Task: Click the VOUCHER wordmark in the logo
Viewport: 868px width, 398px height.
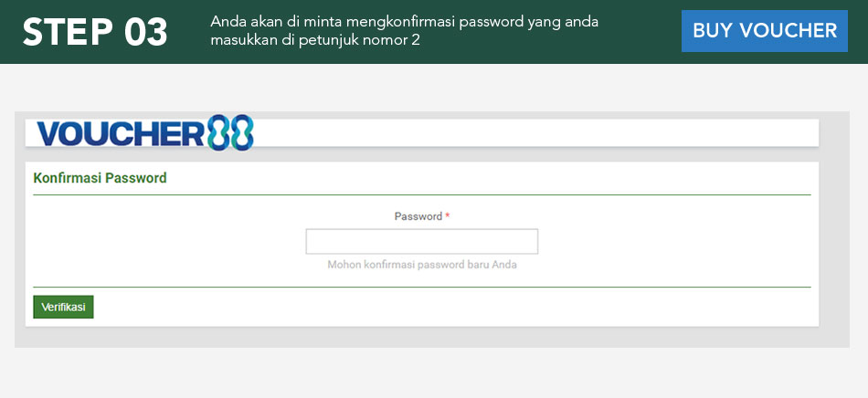Action: tap(119, 133)
